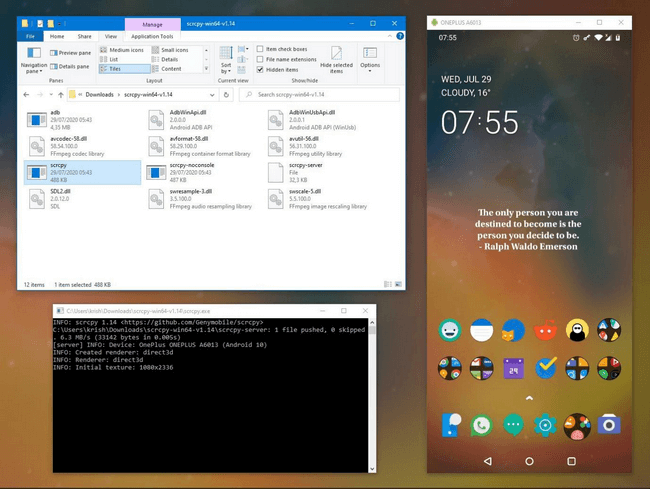
Task: Uncheck the Hidden items checkbox
Action: pos(261,70)
